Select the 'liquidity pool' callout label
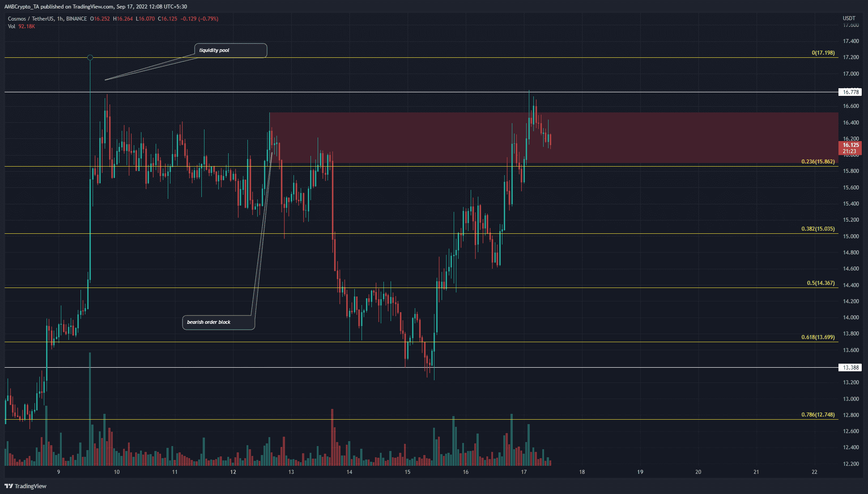 tap(230, 50)
